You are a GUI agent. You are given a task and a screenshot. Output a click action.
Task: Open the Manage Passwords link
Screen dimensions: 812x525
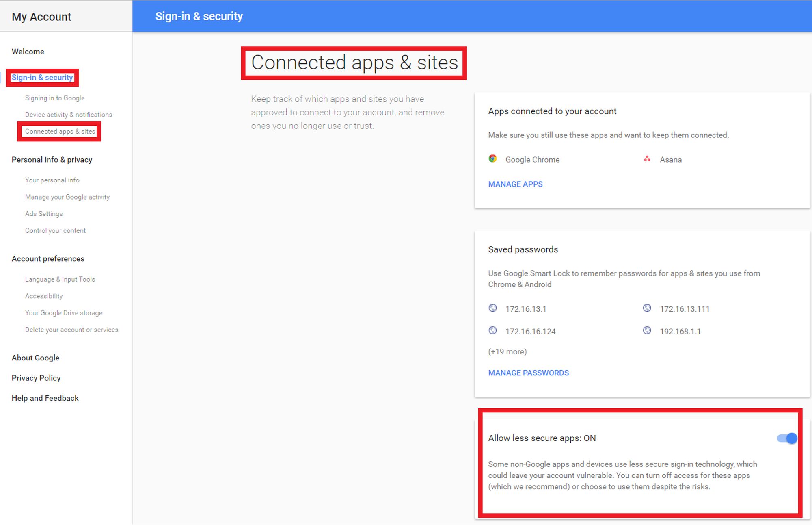pyautogui.click(x=528, y=373)
